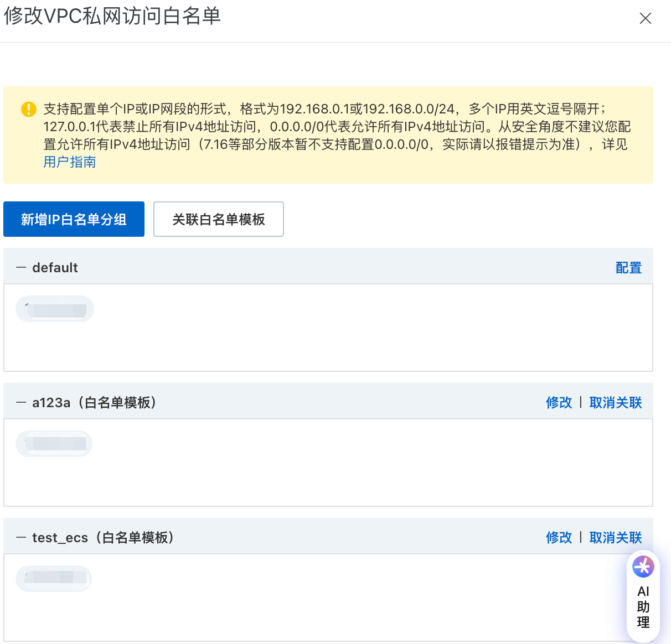This screenshot has height=644, width=671.
Task: Click the 修改VPC私网访问白名单 dialog title
Action: (112, 16)
